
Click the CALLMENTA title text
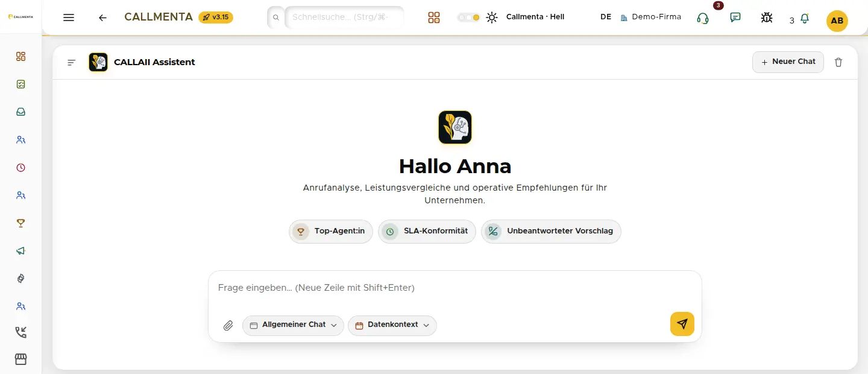pos(159,17)
